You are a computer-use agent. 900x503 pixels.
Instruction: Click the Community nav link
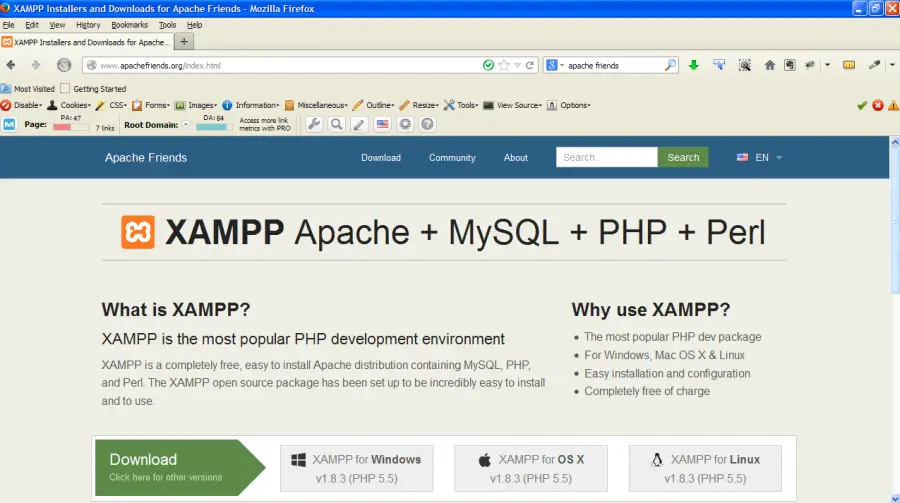(x=452, y=157)
